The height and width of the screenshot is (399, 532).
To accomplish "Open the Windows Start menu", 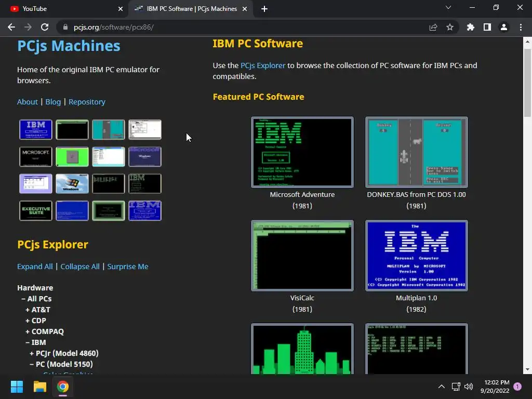I will click(x=17, y=387).
